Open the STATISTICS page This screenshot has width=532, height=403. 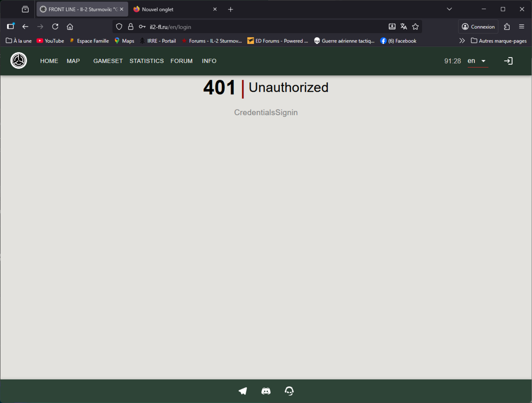click(146, 61)
